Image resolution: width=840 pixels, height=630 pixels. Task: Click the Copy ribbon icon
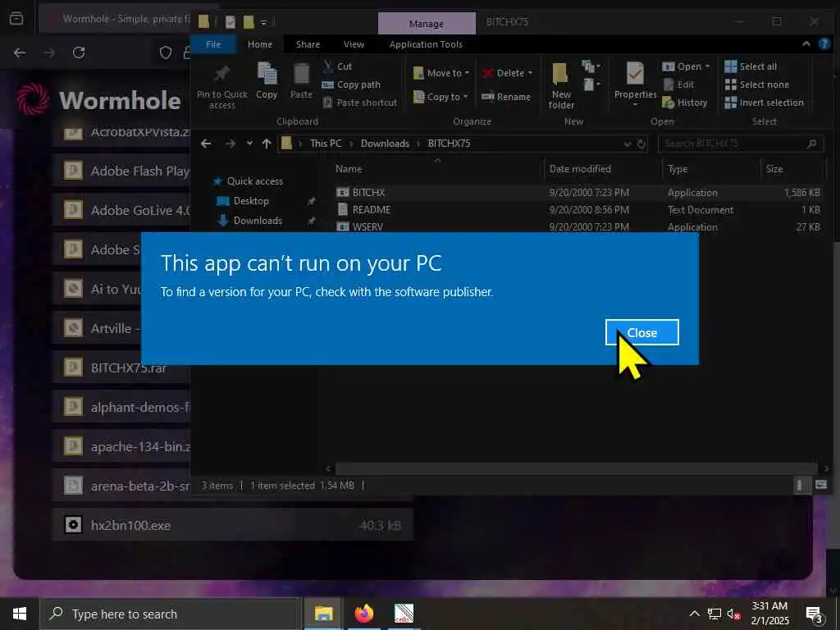(267, 81)
